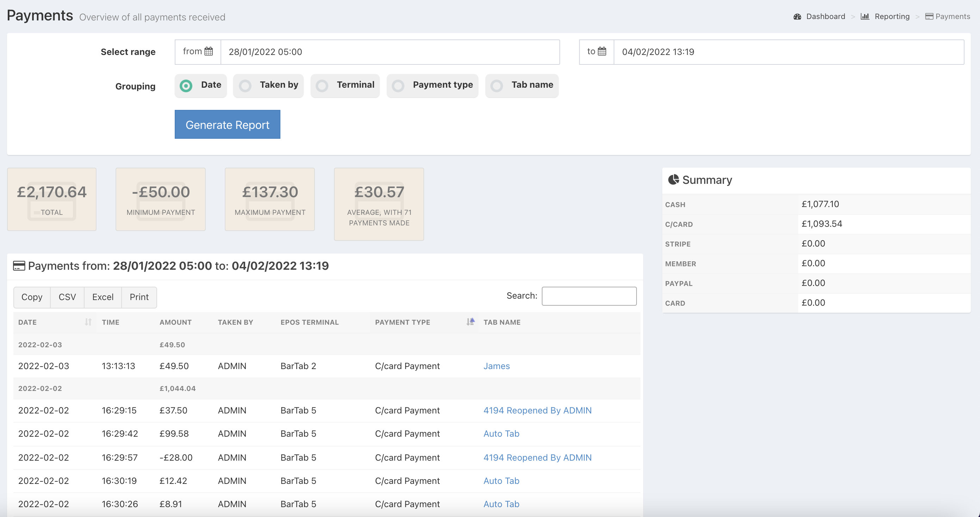Select the Terminal grouping option
Viewport: 980px width, 517px height.
coord(322,86)
